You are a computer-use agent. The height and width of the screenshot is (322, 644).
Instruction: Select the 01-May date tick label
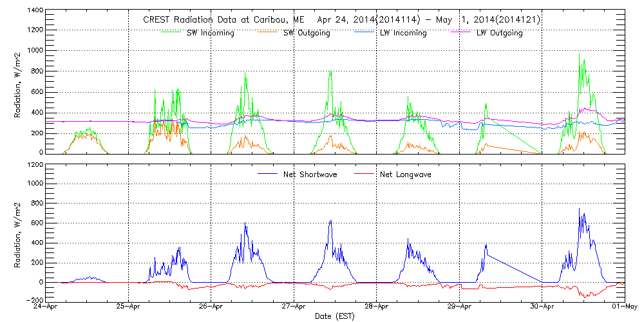[623, 307]
